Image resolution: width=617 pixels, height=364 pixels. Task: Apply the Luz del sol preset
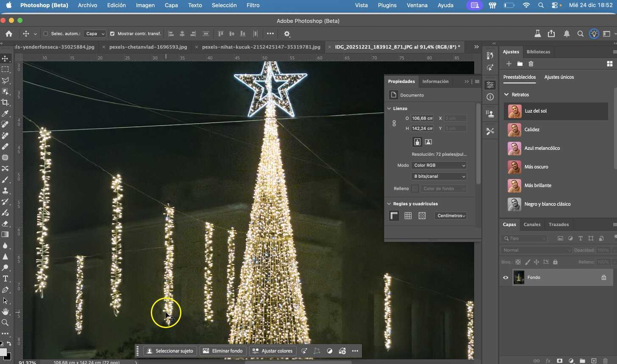[536, 111]
